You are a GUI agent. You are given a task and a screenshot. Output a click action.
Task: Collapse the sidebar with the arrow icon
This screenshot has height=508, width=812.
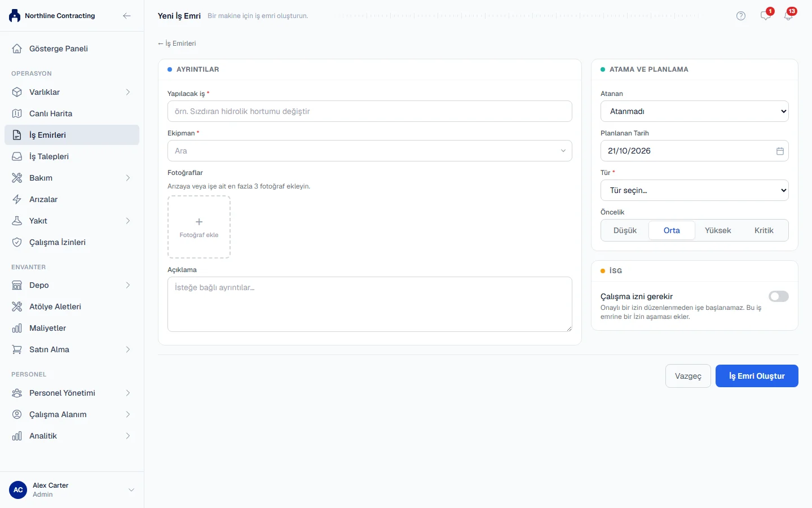click(127, 16)
